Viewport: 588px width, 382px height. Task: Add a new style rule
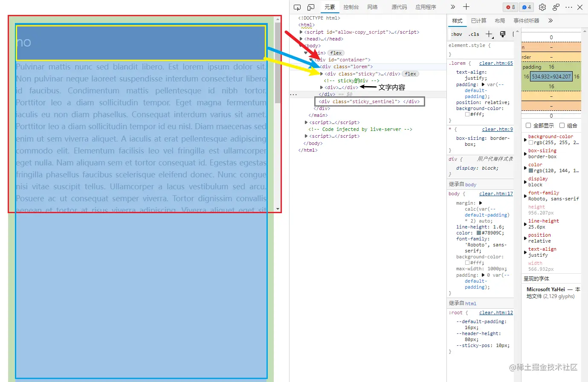point(489,34)
